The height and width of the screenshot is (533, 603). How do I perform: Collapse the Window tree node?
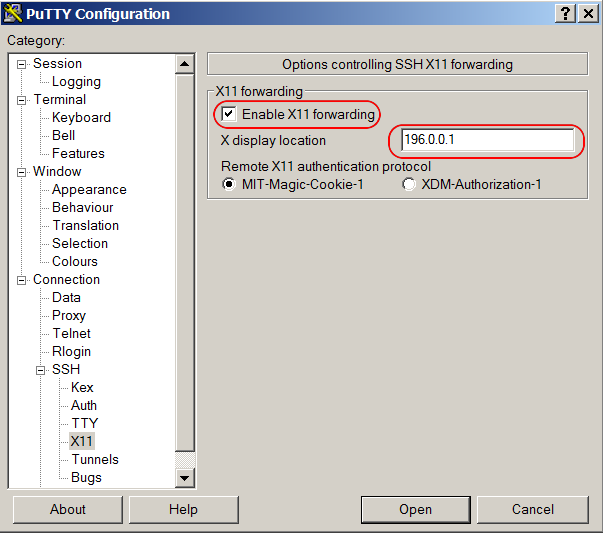(x=22, y=172)
